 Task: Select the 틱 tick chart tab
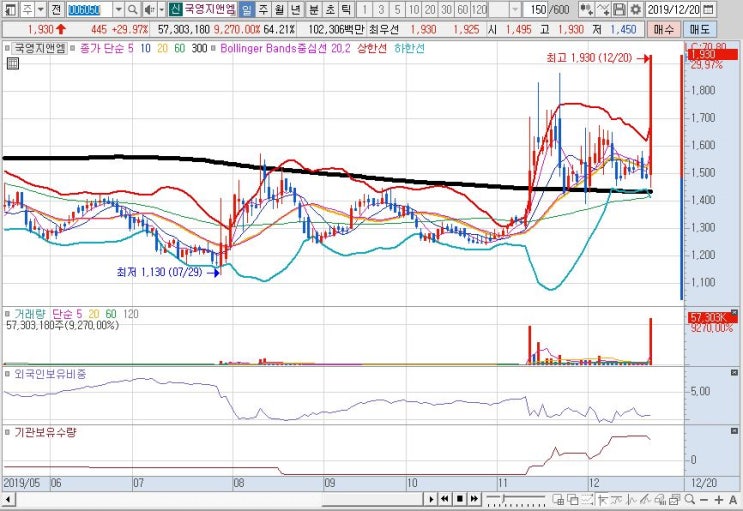346,9
